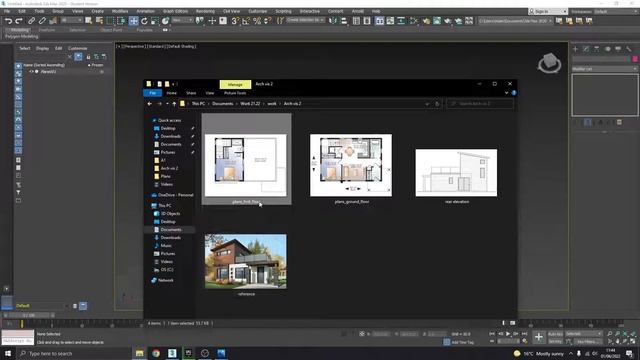Open the Graph Editors menu
Screen dimensions: 640x360
pos(176,11)
